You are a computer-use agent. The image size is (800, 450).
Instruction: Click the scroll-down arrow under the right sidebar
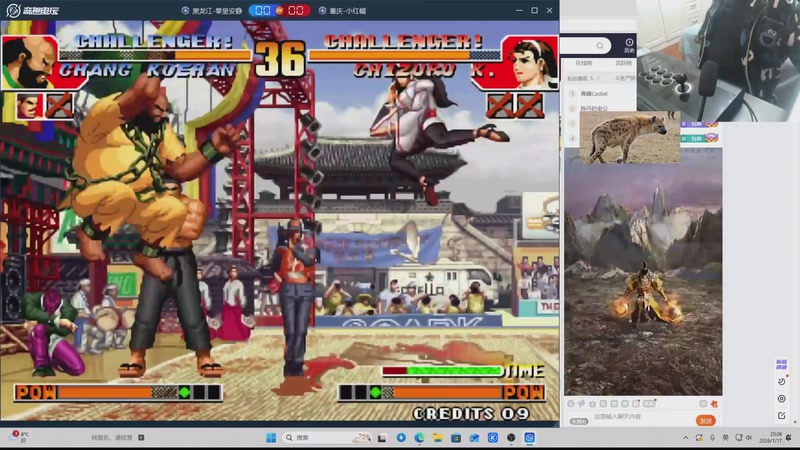coord(794,422)
